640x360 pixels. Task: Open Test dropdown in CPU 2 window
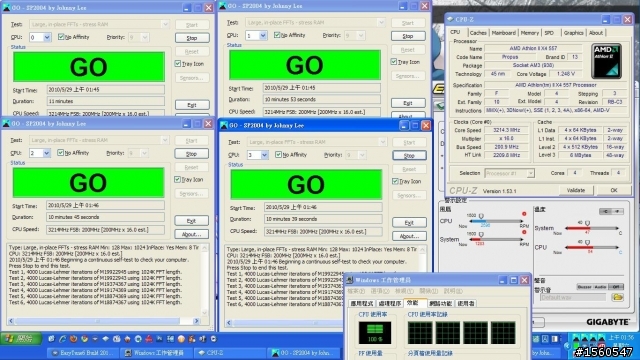tap(99, 140)
